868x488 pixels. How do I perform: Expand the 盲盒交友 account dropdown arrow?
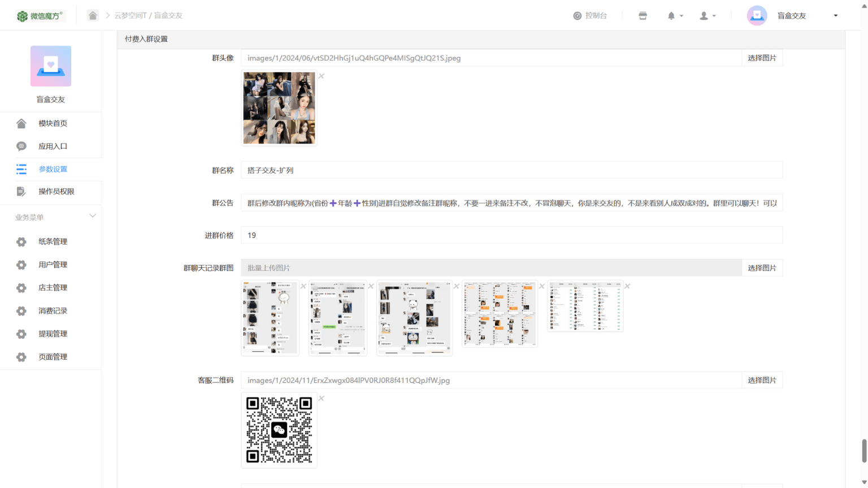point(836,16)
